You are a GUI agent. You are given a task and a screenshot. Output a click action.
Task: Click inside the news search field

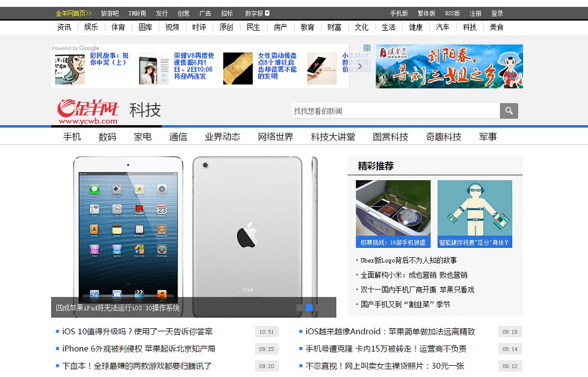click(396, 111)
